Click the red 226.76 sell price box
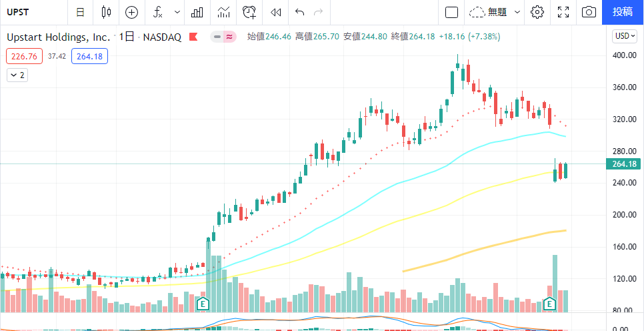The height and width of the screenshot is (331, 644). point(24,56)
